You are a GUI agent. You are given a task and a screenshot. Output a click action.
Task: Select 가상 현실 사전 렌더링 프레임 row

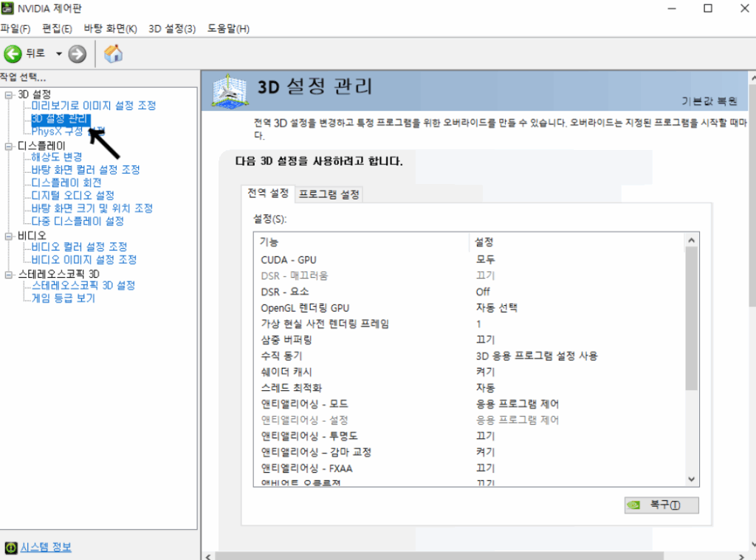coord(469,324)
